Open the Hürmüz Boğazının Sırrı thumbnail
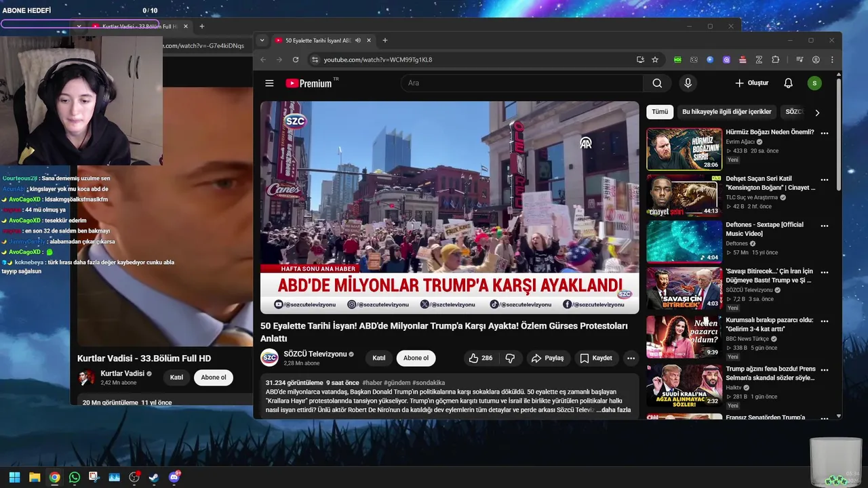Image resolution: width=868 pixels, height=488 pixels. coord(684,149)
